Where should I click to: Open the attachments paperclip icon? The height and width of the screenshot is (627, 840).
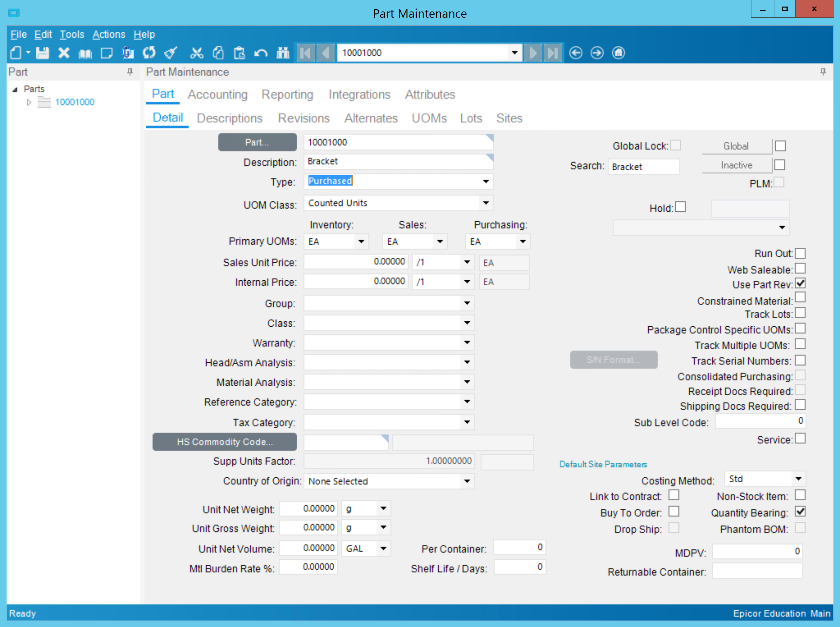128,53
